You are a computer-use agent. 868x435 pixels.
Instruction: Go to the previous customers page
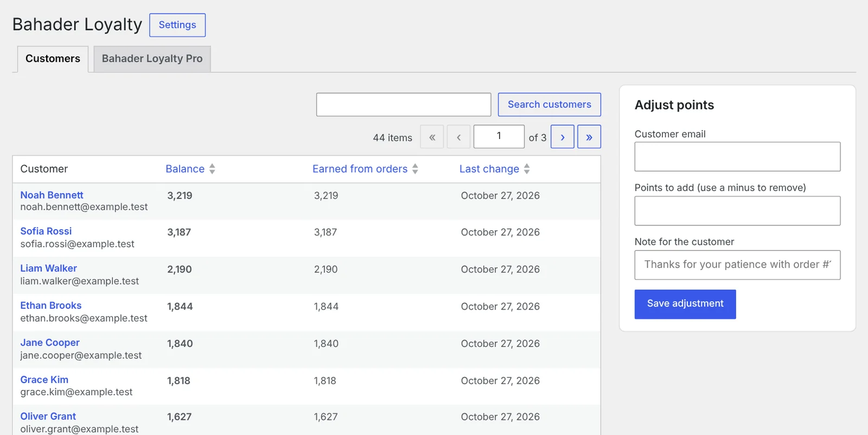[458, 137]
